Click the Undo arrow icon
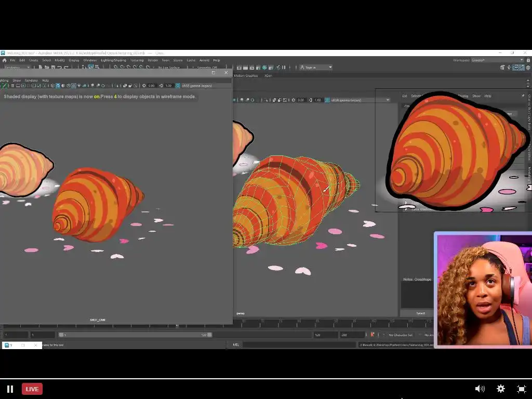The image size is (532, 399). point(60,68)
